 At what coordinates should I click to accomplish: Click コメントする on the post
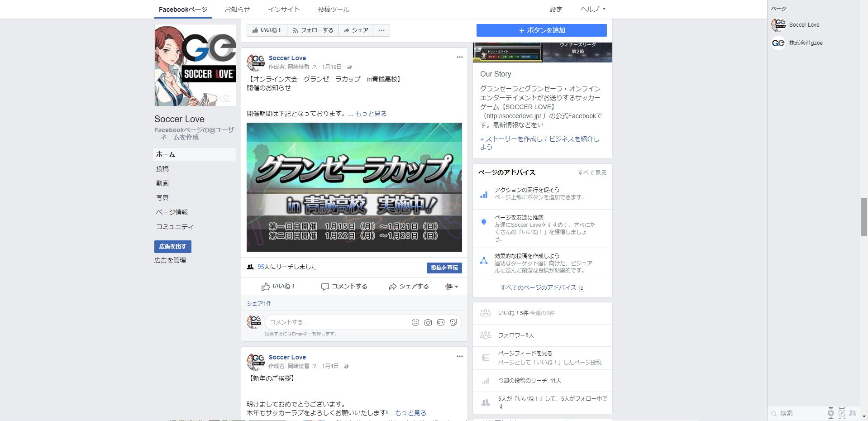pos(344,287)
